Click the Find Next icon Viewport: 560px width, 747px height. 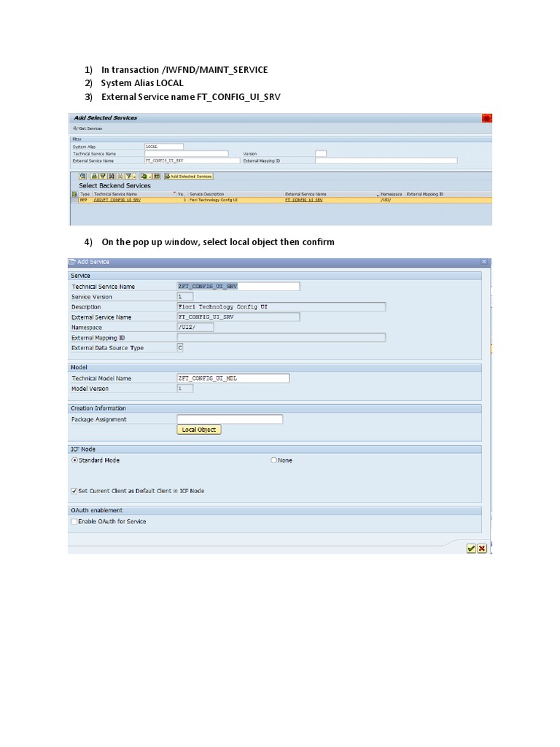tap(120, 177)
